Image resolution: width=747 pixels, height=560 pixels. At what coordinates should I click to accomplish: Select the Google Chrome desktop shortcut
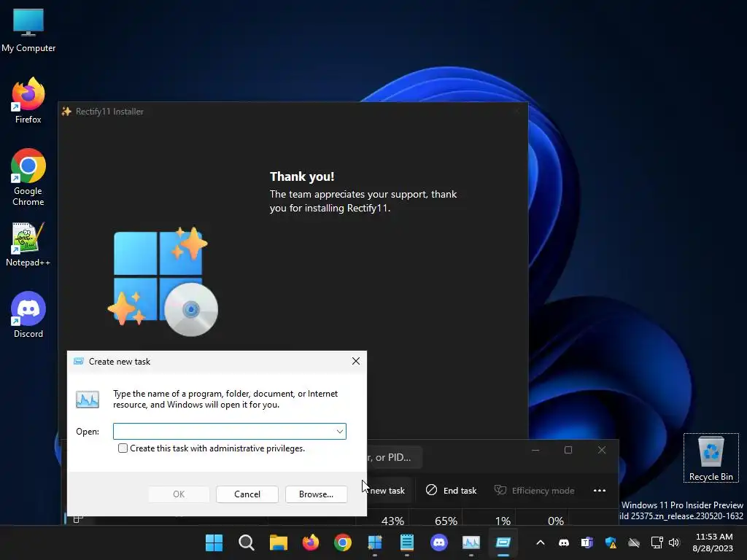(x=28, y=177)
